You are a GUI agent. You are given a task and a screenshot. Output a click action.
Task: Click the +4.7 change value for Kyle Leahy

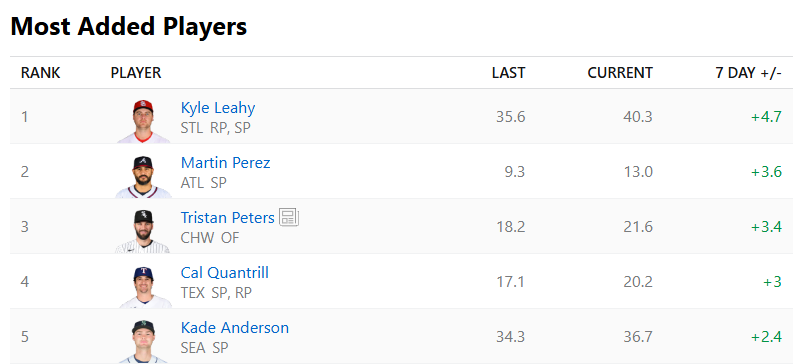pyautogui.click(x=766, y=117)
